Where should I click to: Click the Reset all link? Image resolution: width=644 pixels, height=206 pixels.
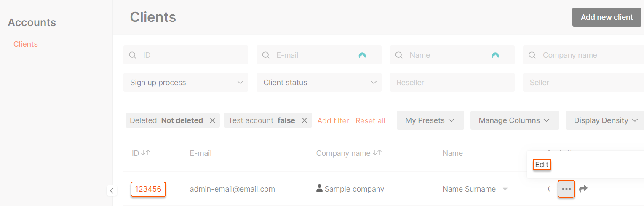tap(370, 121)
